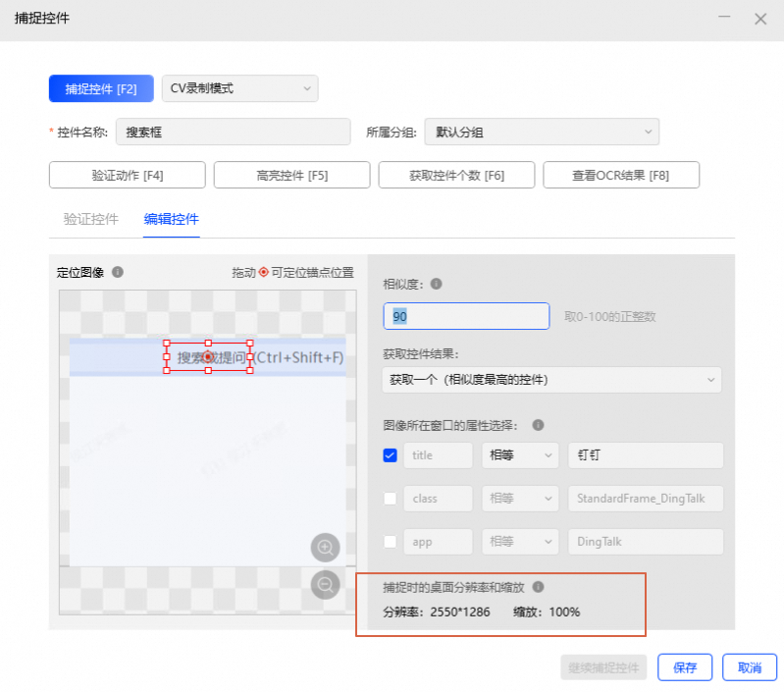The width and height of the screenshot is (784, 692).
Task: Open 相等 dropdown in title row
Action: tap(520, 455)
